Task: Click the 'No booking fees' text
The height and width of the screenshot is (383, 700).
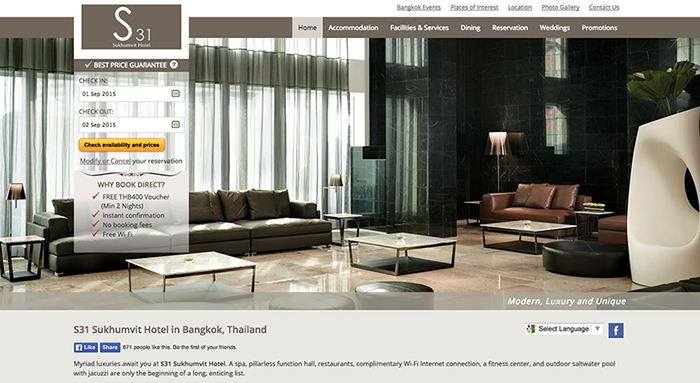Action: click(x=127, y=225)
